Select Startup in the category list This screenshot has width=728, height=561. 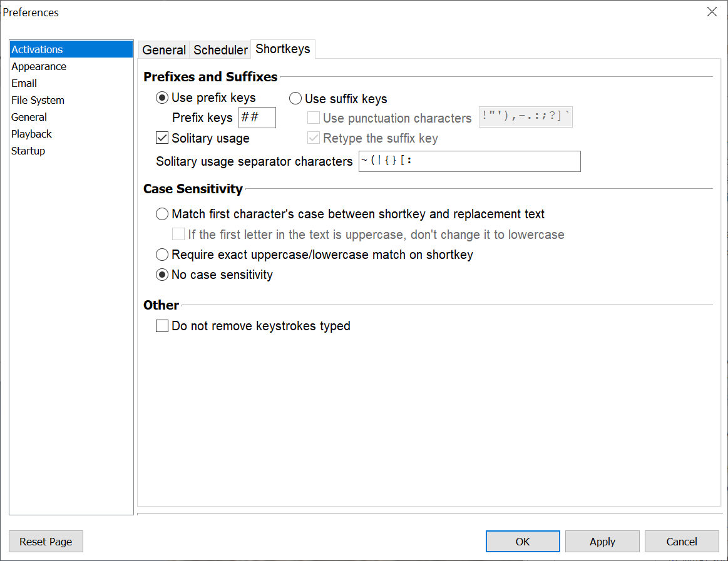click(x=28, y=151)
